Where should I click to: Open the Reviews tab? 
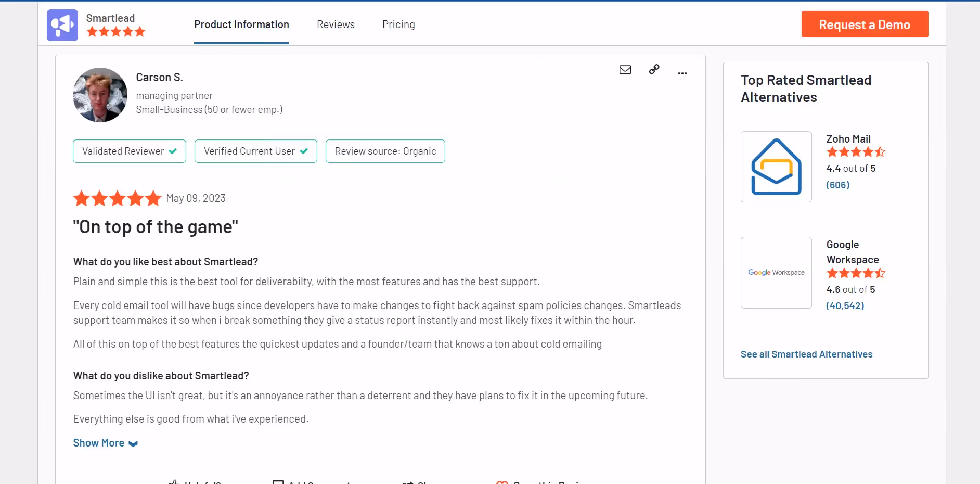[x=336, y=24]
